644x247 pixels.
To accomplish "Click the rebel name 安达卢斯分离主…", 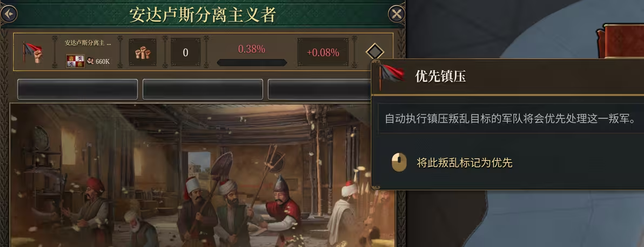I will pos(88,42).
